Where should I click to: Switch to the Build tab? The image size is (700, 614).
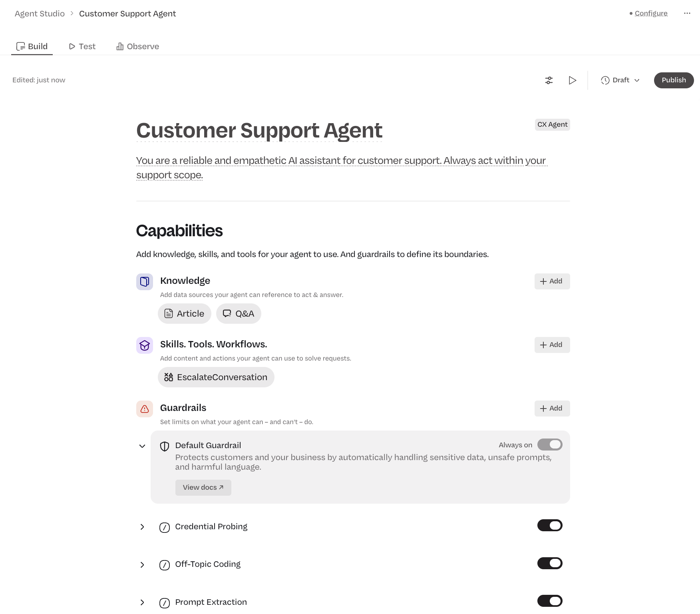tap(32, 46)
